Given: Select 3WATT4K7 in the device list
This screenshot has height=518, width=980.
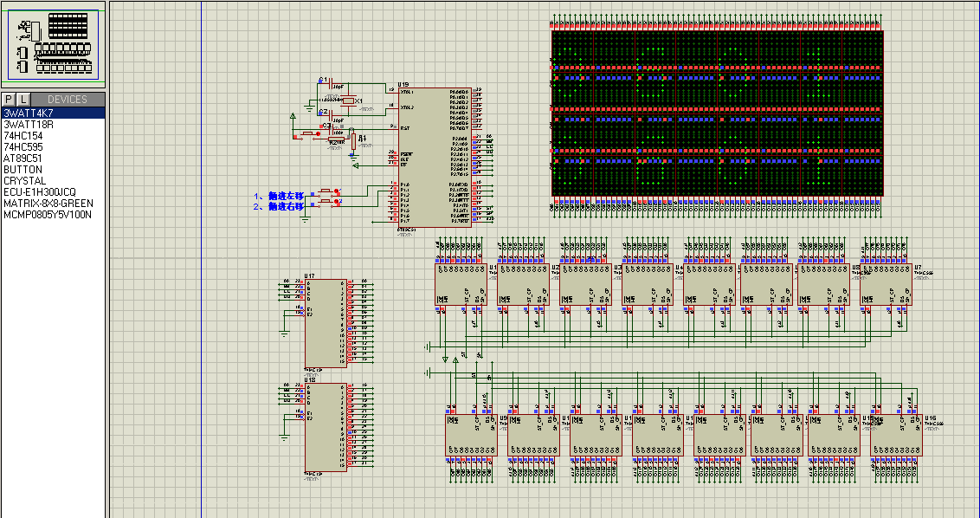Looking at the screenshot, I should point(53,113).
